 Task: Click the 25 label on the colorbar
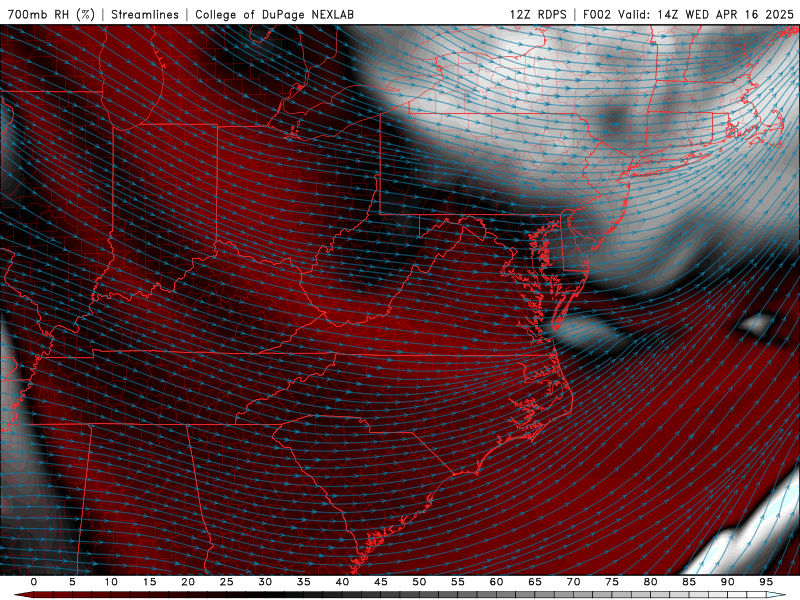coord(227,582)
